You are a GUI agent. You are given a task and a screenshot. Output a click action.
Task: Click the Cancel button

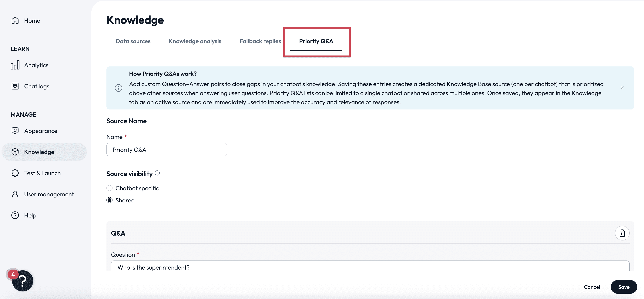tap(592, 287)
